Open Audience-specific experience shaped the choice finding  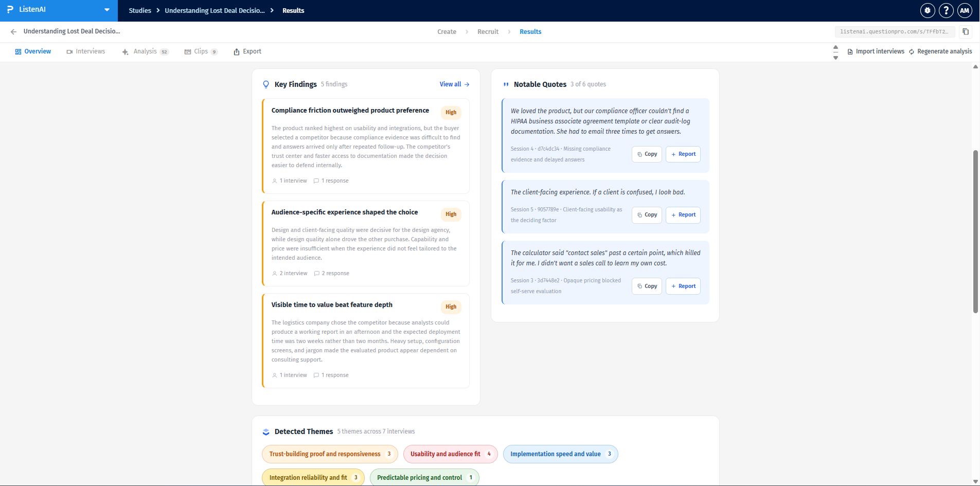(366, 243)
